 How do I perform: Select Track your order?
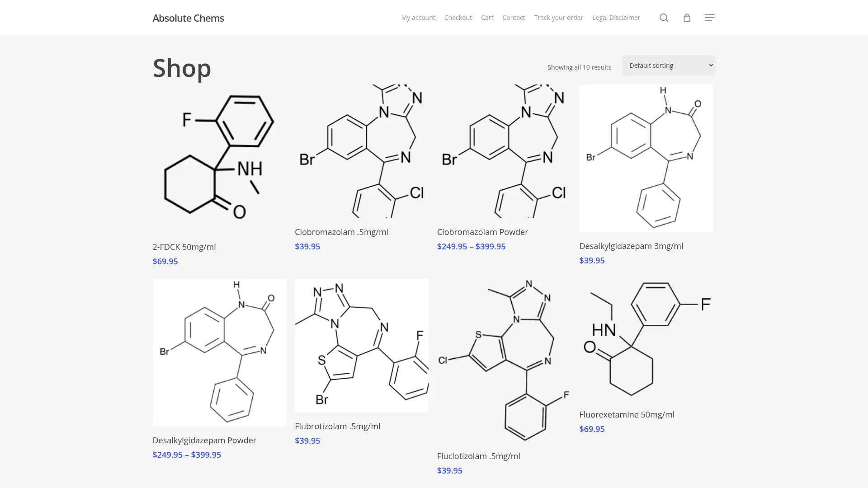(558, 18)
